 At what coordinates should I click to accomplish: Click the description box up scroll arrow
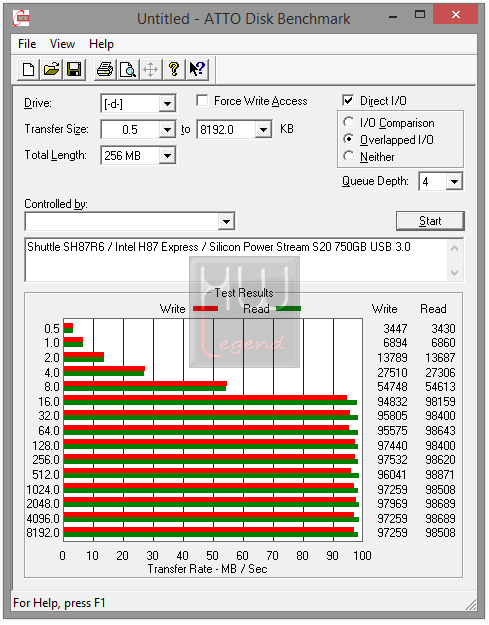coord(455,248)
